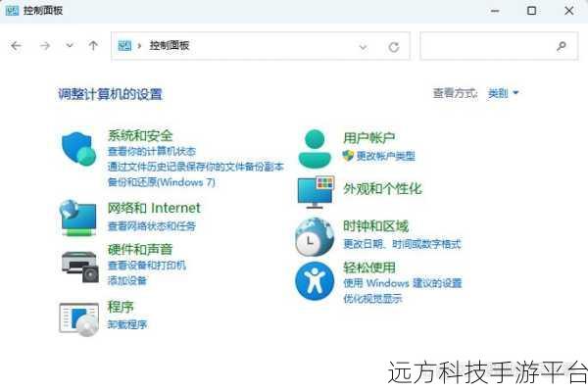Close the Control Panel window
The width and height of the screenshot is (588, 391).
tap(568, 11)
